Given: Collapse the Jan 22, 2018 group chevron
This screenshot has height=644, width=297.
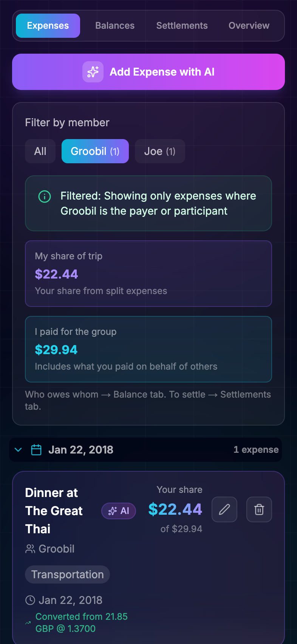Looking at the screenshot, I should (18, 450).
